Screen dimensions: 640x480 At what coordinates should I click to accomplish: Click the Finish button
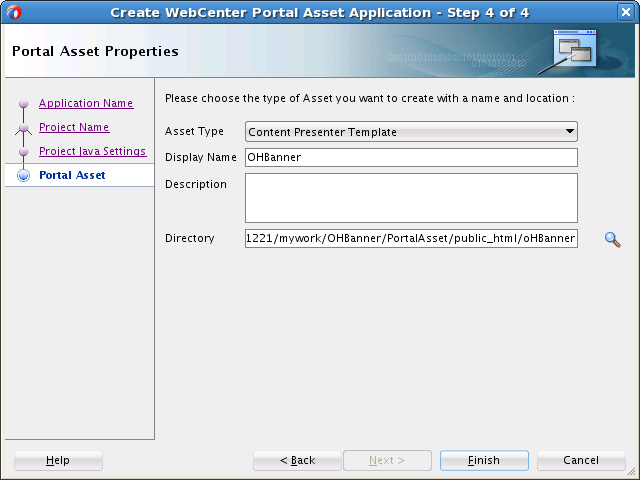pyautogui.click(x=484, y=460)
